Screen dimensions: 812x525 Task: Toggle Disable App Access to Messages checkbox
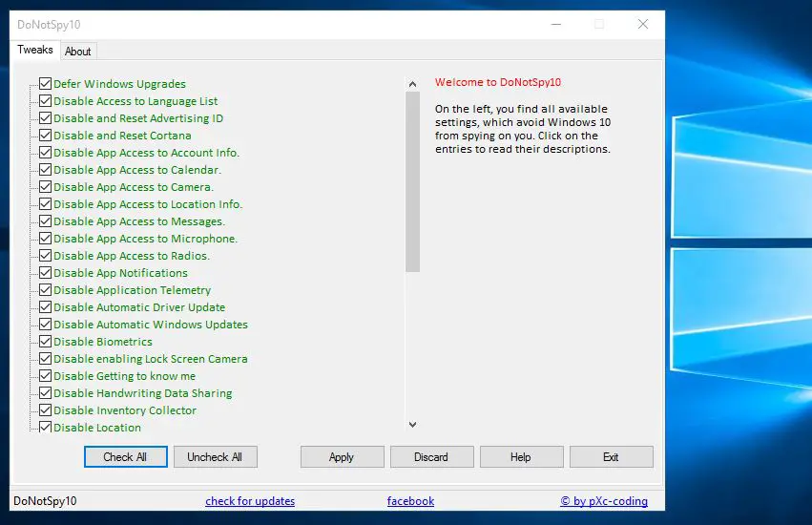pos(45,220)
